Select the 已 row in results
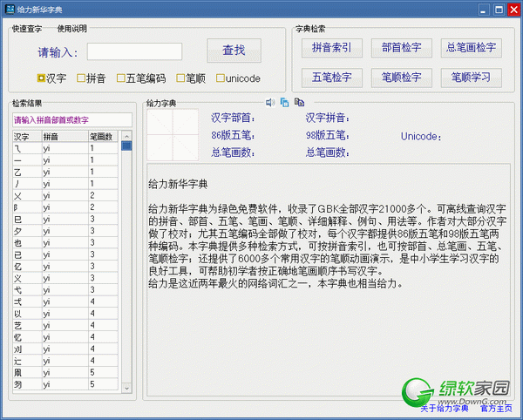This screenshot has height=420, width=523. [65, 254]
